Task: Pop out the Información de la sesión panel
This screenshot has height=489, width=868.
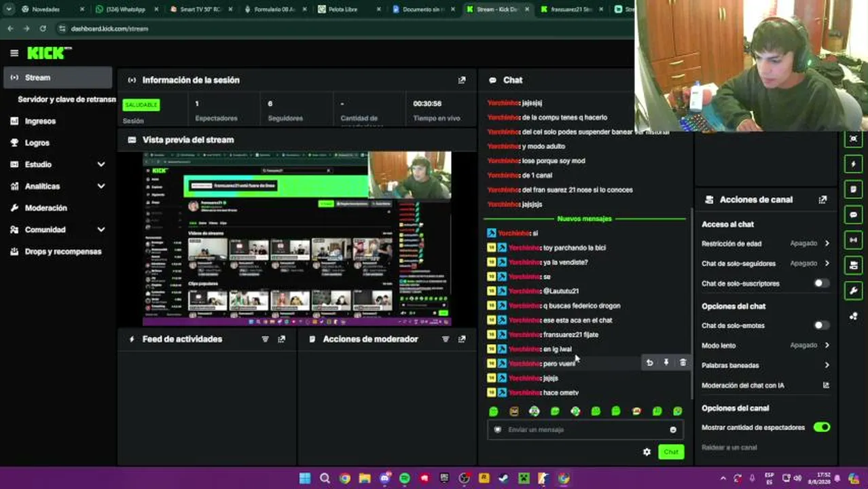Action: [x=462, y=80]
